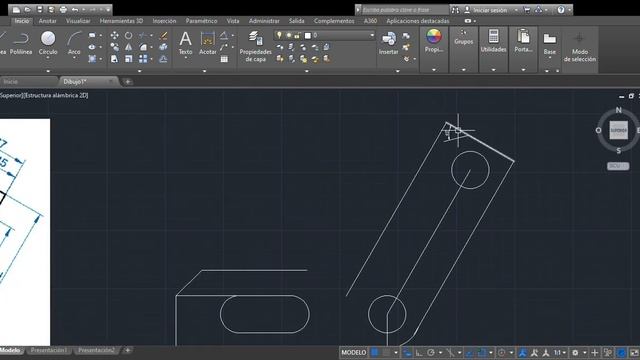Click the Erase tool pencil icon
The width and height of the screenshot is (640, 360).
point(163,36)
